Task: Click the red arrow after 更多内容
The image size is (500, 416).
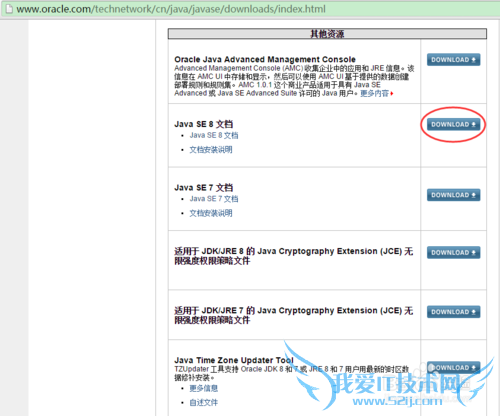Action: (x=392, y=94)
